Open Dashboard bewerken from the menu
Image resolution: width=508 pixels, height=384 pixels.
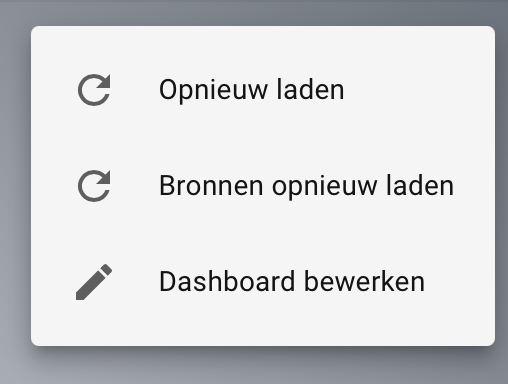coord(263,282)
